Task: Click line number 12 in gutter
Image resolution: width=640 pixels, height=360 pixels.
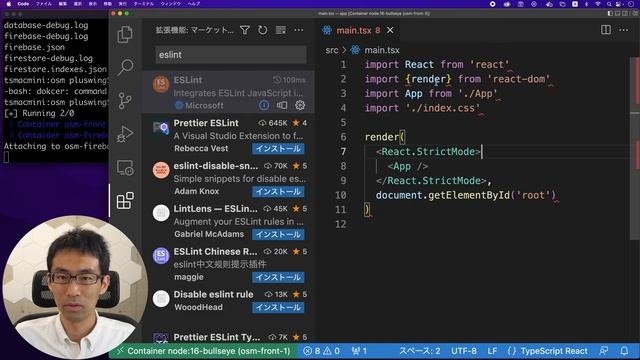Action: pyautogui.click(x=341, y=224)
